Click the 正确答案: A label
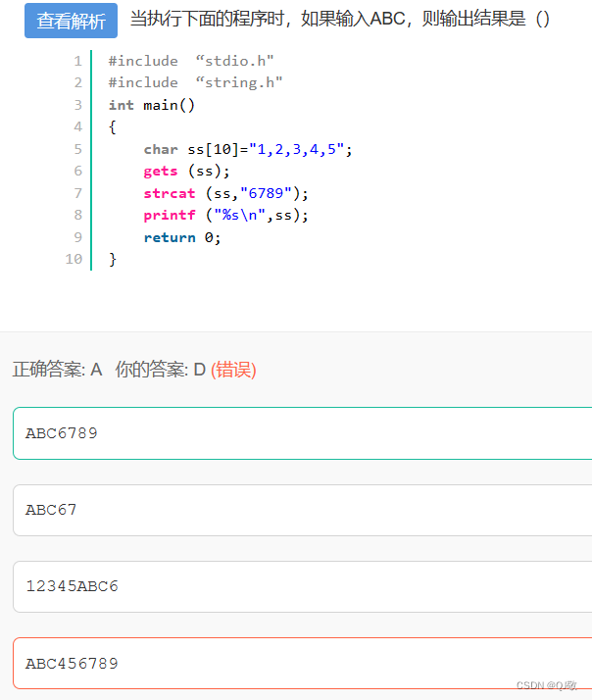 (57, 370)
